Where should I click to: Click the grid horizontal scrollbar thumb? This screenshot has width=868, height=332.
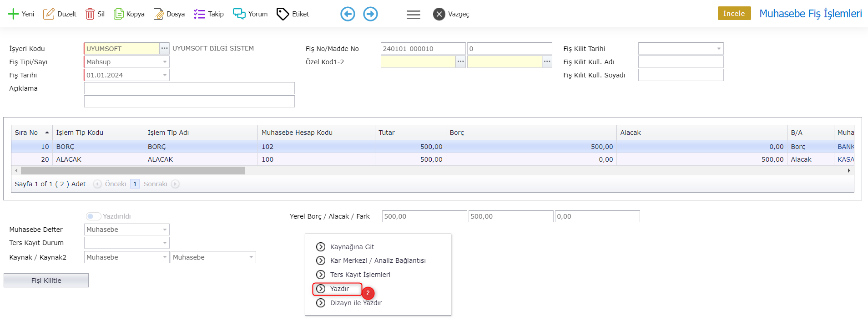(x=133, y=170)
